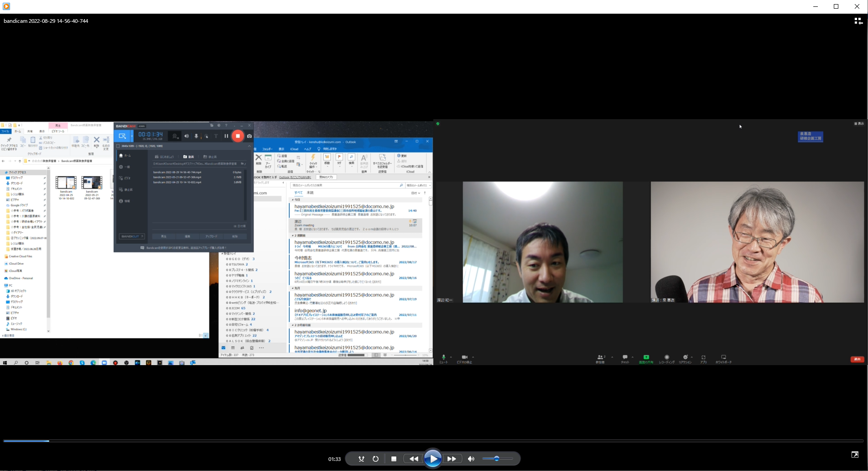868x471 pixels.
Task: Select iCloud Drive in Explorer sidebar
Action: pyautogui.click(x=14, y=264)
